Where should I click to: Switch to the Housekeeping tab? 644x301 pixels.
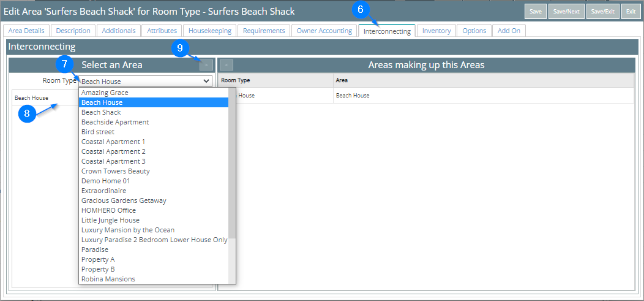click(x=210, y=31)
